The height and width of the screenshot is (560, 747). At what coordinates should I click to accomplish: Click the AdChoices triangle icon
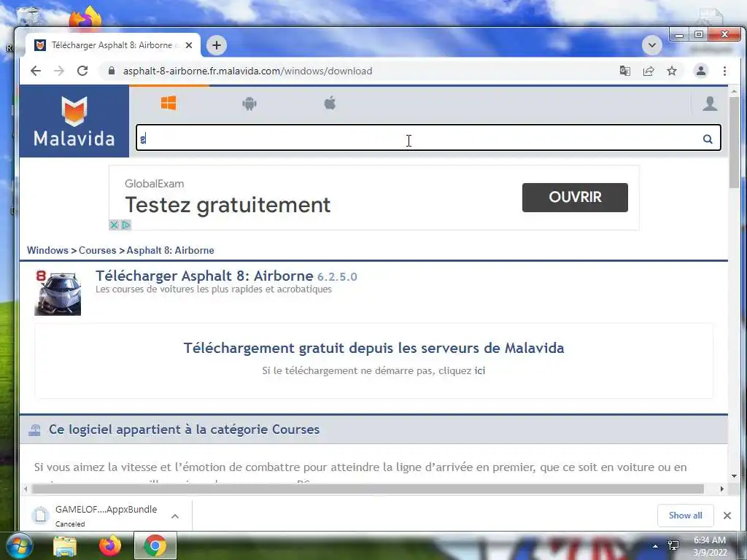click(x=125, y=225)
